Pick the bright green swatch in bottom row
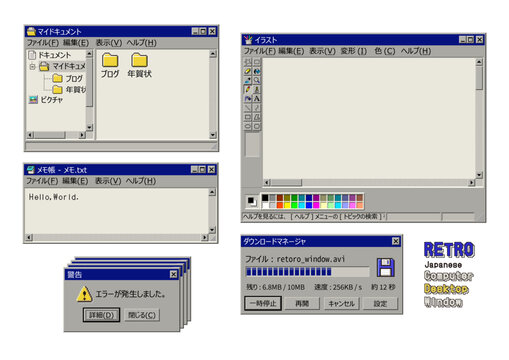Image resolution: width=509 pixels, height=360 pixels. (294, 205)
